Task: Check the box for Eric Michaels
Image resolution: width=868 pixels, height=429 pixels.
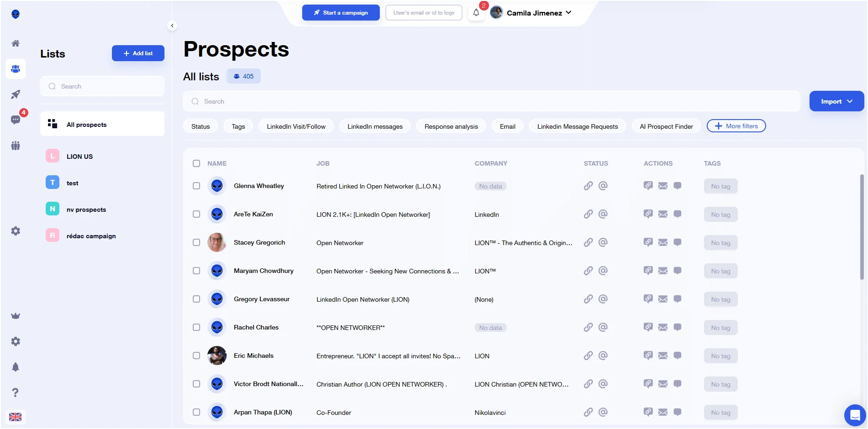Action: click(196, 356)
